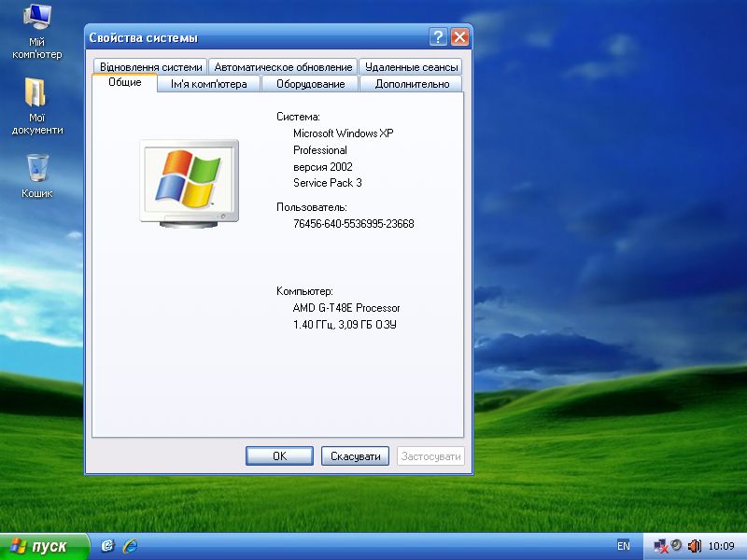
Task: Open the пуск Start menu
Action: pyautogui.click(x=44, y=546)
